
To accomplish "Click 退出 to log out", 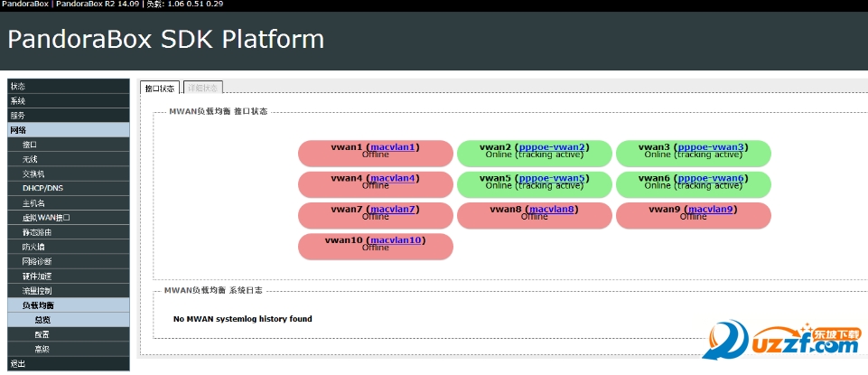I will click(x=69, y=363).
